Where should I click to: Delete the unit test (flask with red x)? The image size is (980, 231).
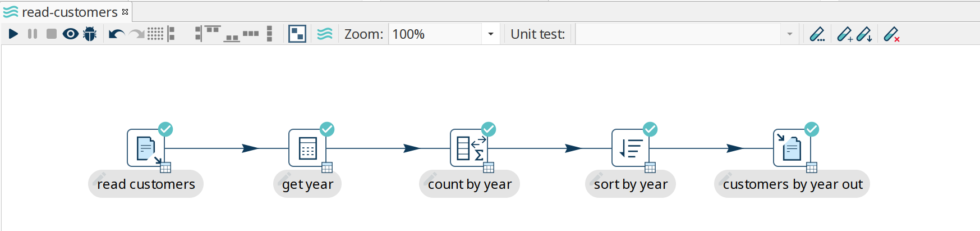tap(891, 34)
